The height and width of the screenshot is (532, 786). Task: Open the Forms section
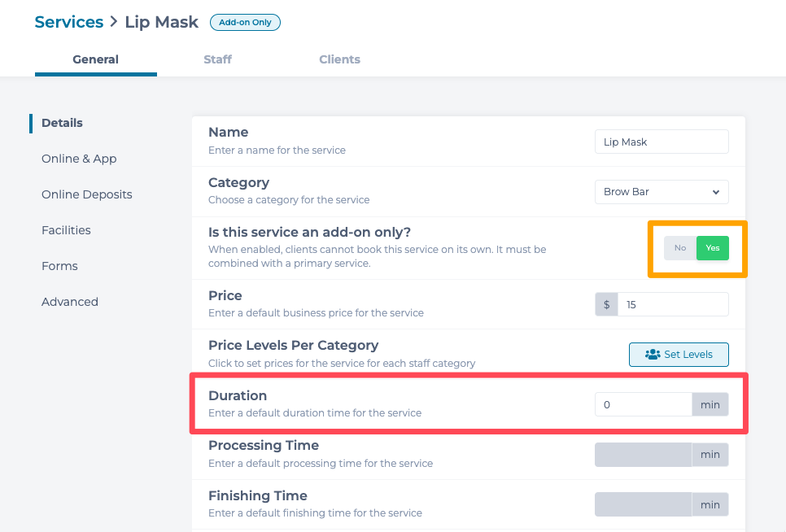[59, 266]
